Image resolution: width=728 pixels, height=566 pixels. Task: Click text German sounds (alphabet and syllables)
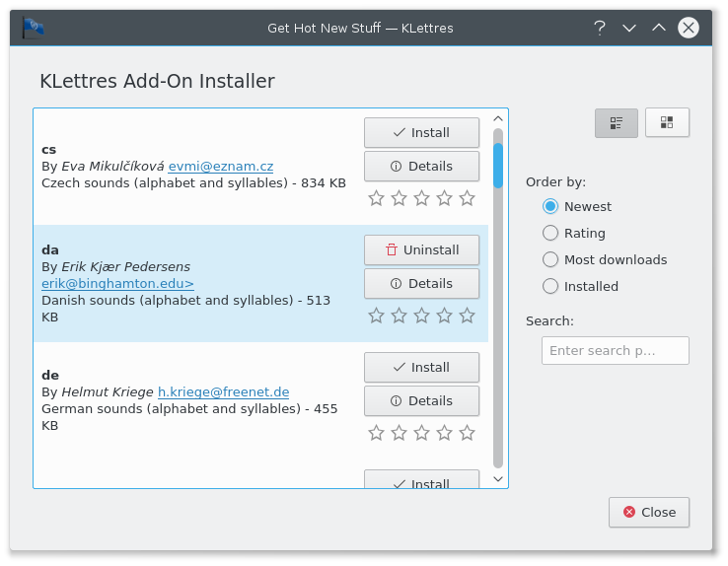pyautogui.click(x=172, y=409)
